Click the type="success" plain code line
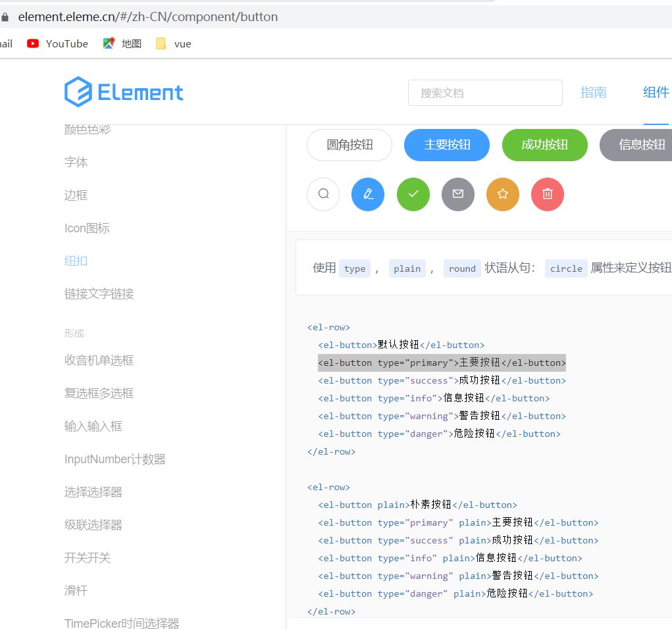This screenshot has width=672, height=629. (x=458, y=540)
